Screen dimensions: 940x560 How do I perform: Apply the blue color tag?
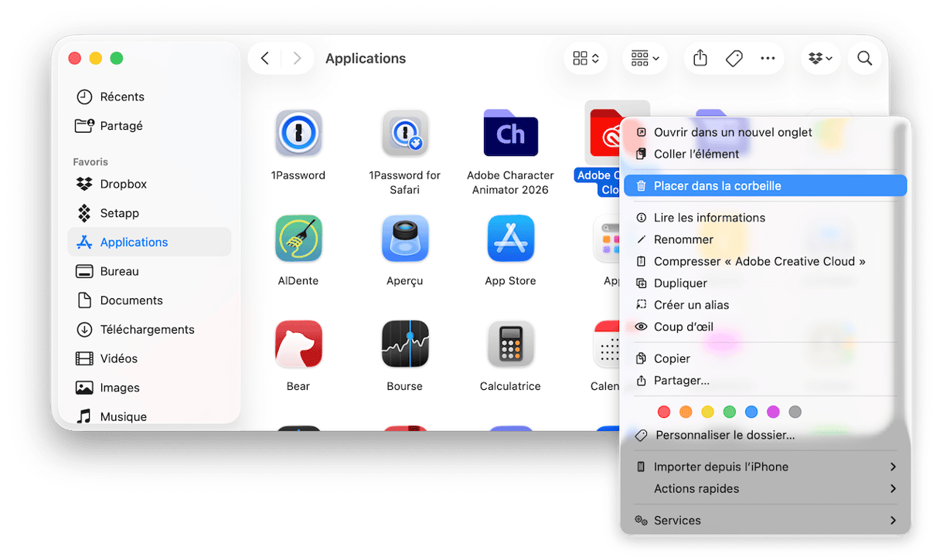tap(751, 412)
